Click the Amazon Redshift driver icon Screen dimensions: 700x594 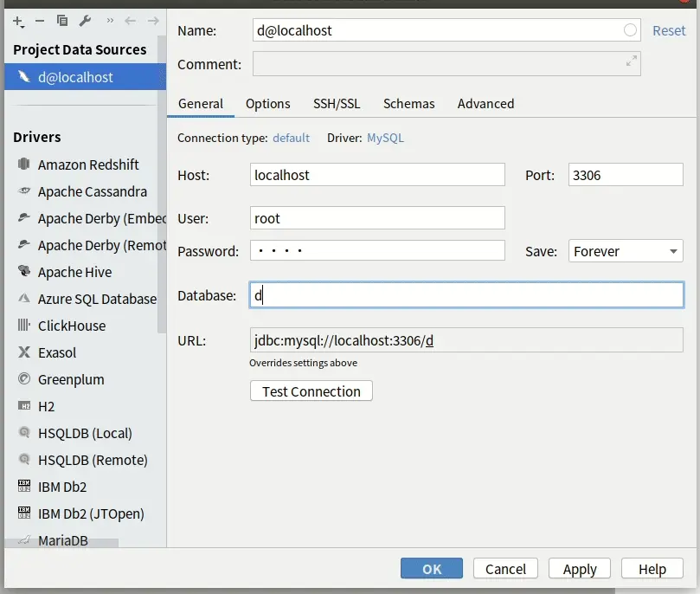click(24, 164)
